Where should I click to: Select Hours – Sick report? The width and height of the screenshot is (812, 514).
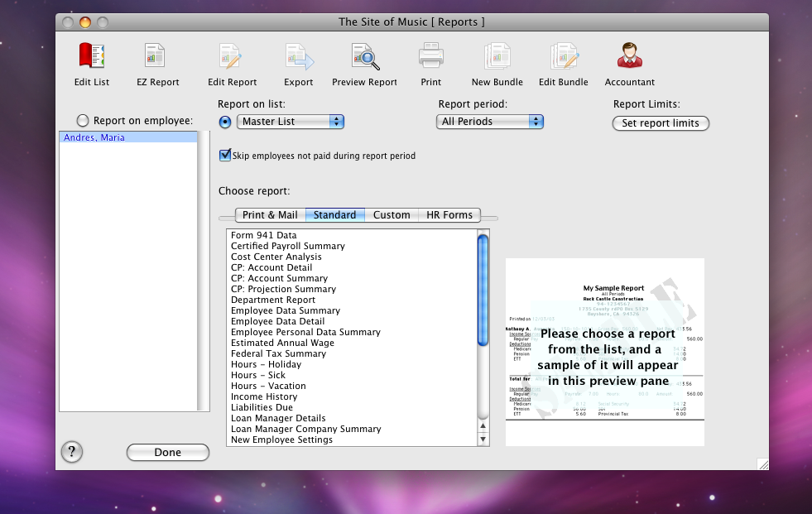tap(352, 375)
